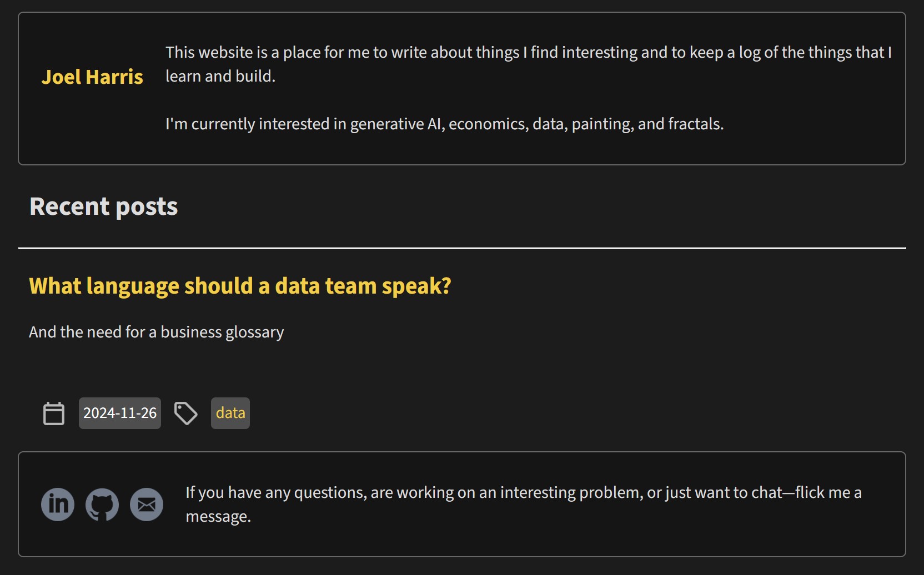
Task: Click the divider line under Recent posts
Action: point(462,248)
